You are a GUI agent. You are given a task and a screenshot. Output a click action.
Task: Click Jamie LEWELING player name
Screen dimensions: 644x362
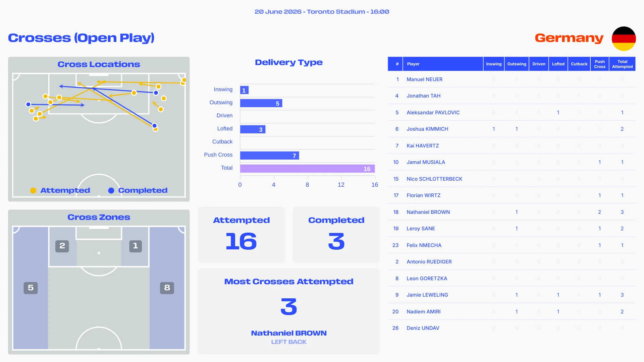click(427, 295)
